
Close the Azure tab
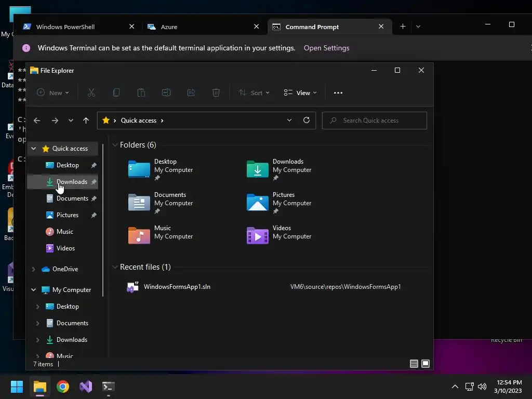point(257,26)
